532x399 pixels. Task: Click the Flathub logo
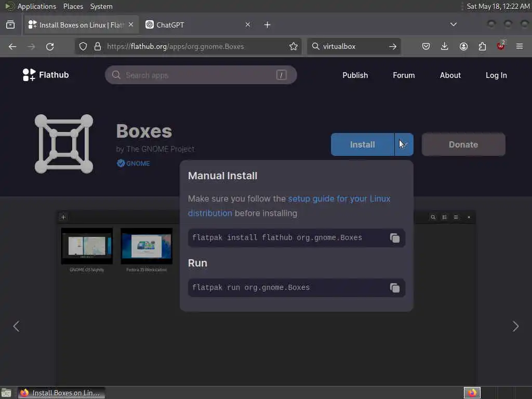click(46, 75)
